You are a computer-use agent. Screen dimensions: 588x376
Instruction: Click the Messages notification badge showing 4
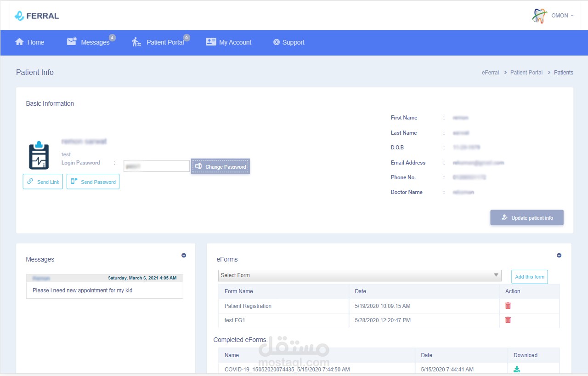pyautogui.click(x=112, y=38)
